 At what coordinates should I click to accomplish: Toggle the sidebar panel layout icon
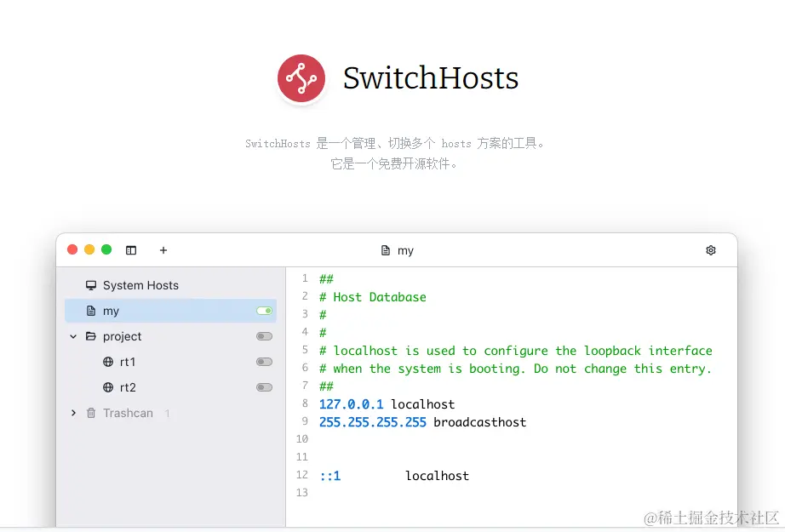(131, 250)
